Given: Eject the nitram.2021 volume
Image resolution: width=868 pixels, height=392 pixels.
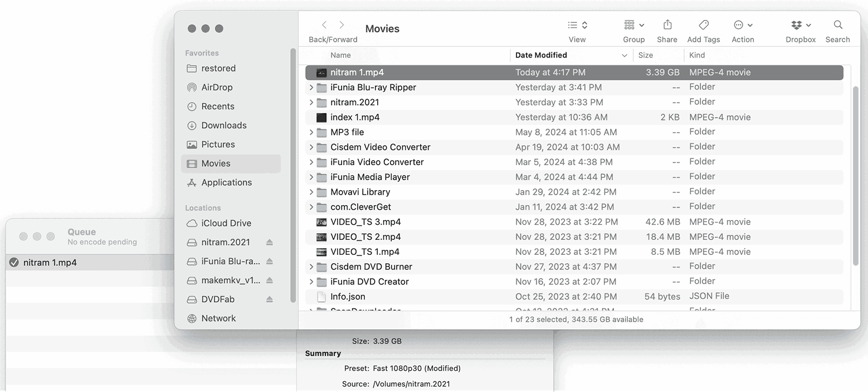Looking at the screenshot, I should pyautogui.click(x=270, y=243).
